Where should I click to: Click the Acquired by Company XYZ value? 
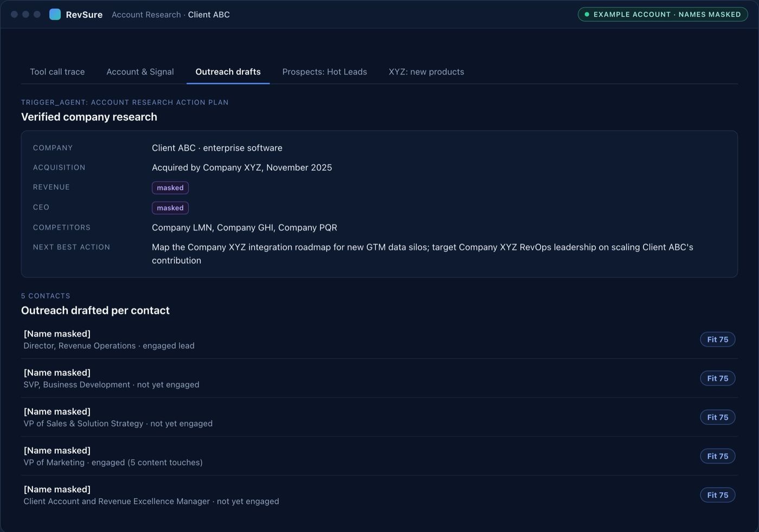pos(242,168)
